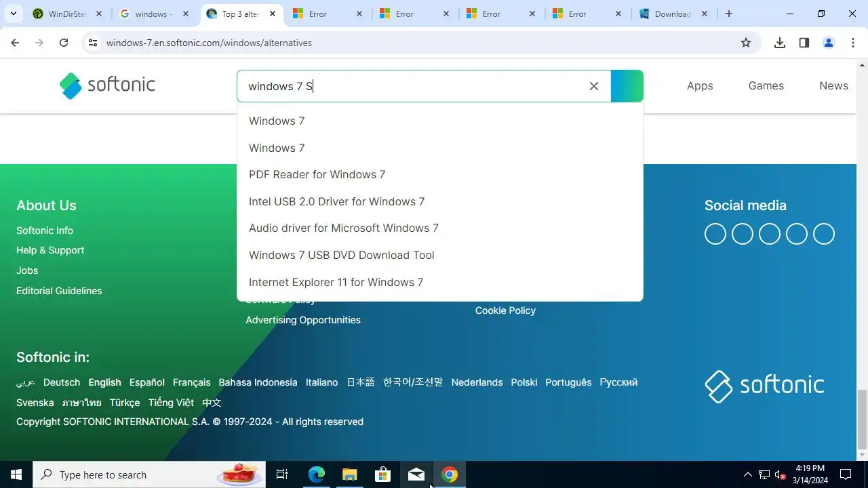Screen dimensions: 868x488
Task: Open the Games menu
Action: [x=766, y=85]
